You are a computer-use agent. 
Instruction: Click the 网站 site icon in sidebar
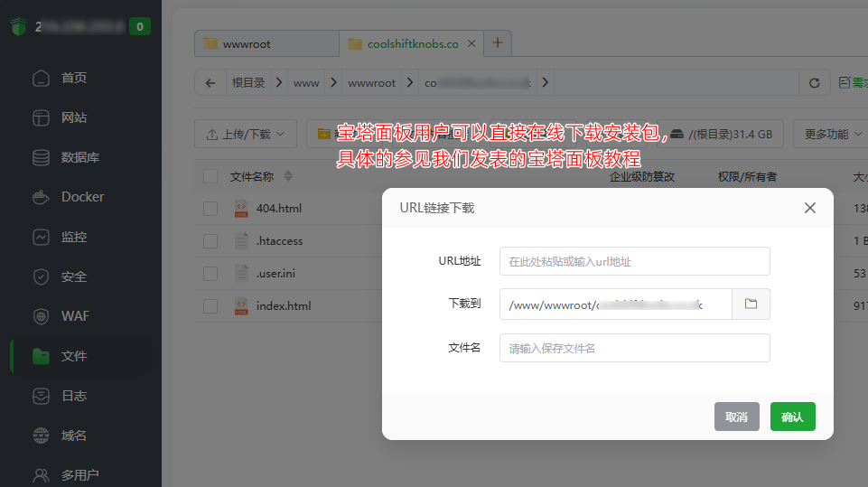[41, 117]
